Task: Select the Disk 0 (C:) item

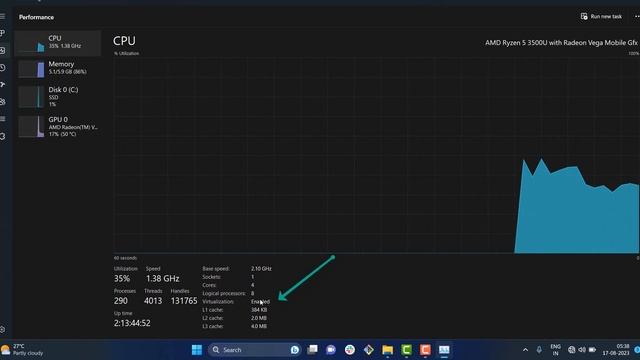Action: 58,97
